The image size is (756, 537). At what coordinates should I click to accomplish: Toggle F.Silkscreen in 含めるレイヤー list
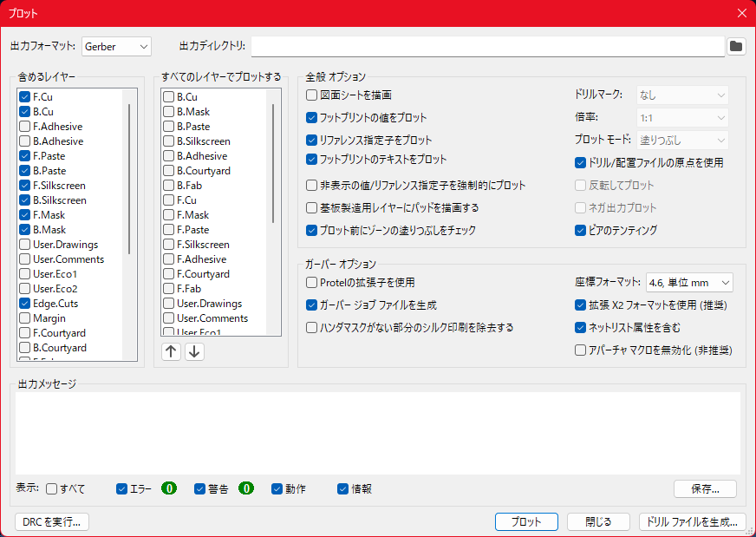(x=24, y=186)
